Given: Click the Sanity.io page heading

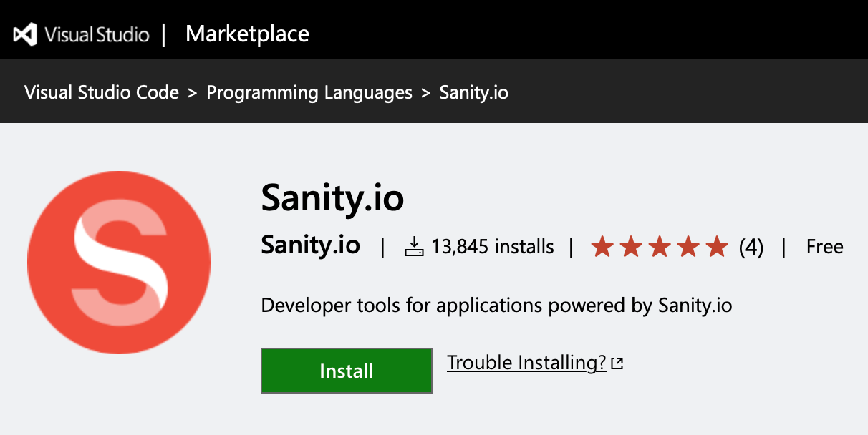Looking at the screenshot, I should pos(332,199).
